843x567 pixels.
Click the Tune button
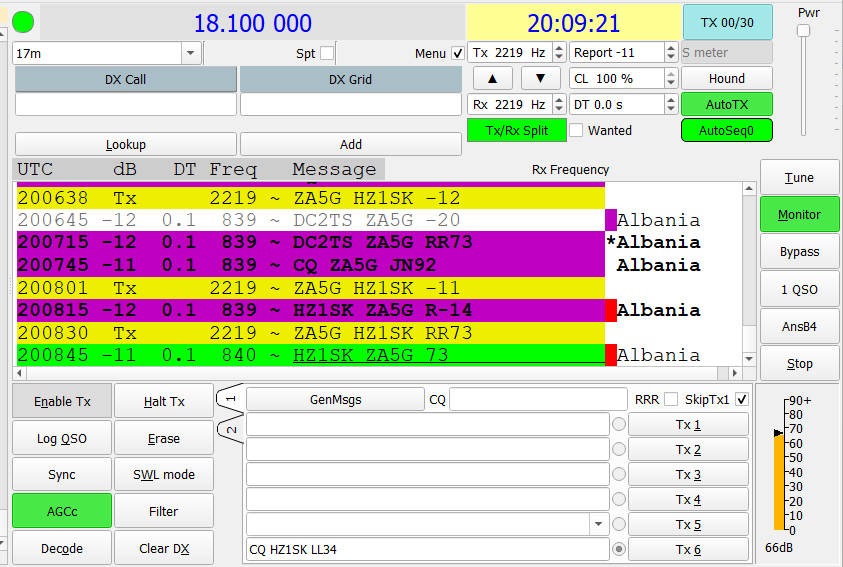[x=799, y=177]
